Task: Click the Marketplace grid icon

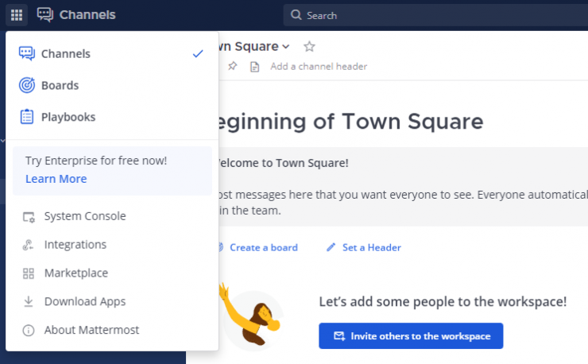Action: (x=29, y=273)
